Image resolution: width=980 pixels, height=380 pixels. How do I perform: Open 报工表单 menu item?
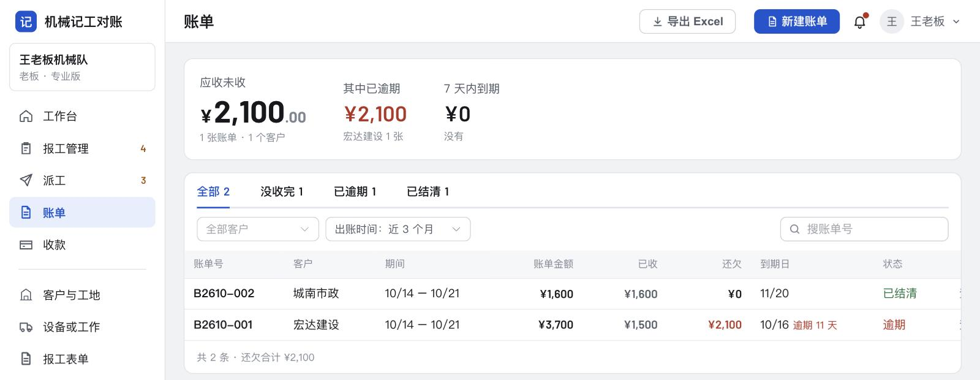82,359
